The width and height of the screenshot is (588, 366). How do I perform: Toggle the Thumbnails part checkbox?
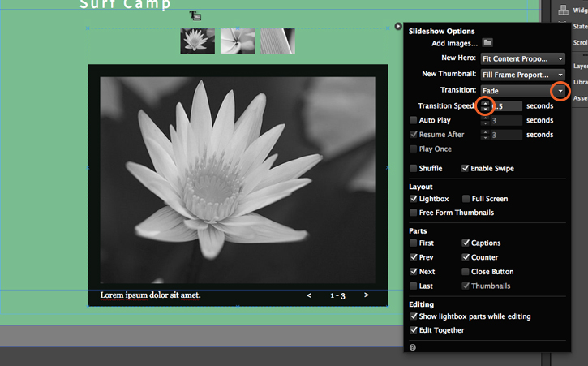coord(466,286)
